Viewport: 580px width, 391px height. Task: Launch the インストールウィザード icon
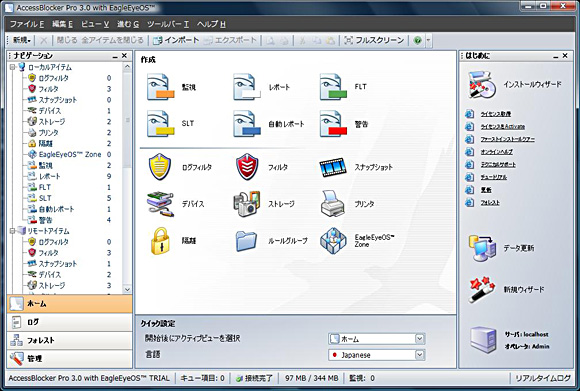point(482,85)
